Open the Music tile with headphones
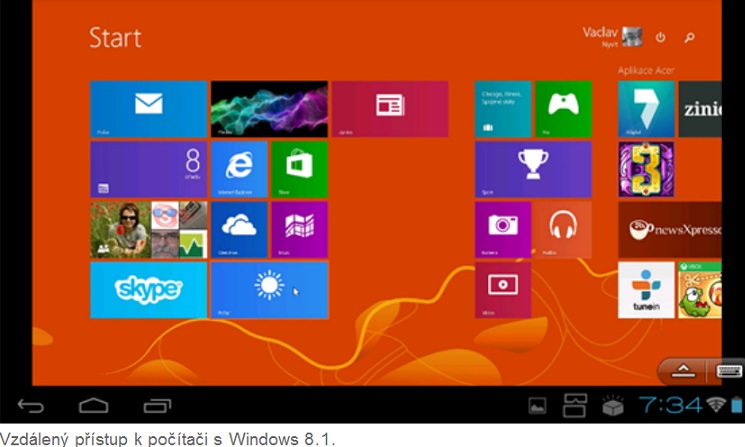745x447 pixels. (x=564, y=230)
